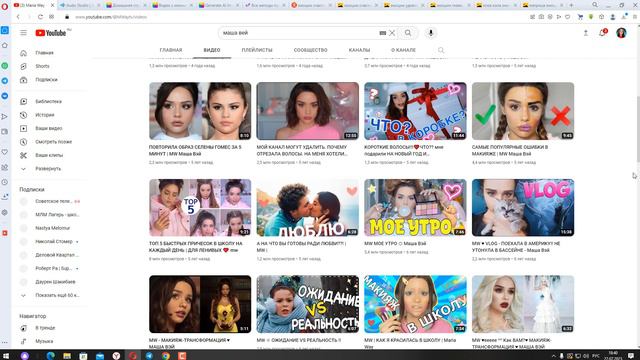Go to the YouTube logo home page
640x360 pixels.
(x=51, y=33)
